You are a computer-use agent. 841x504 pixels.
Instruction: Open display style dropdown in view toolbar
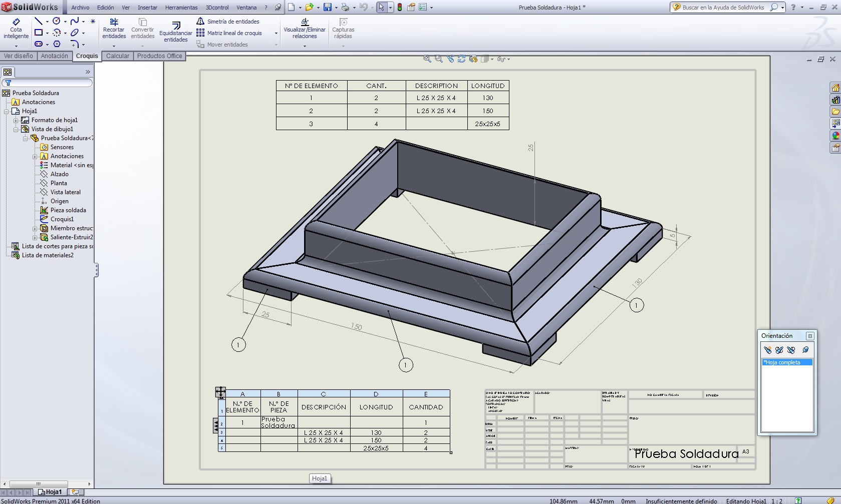tap(492, 59)
